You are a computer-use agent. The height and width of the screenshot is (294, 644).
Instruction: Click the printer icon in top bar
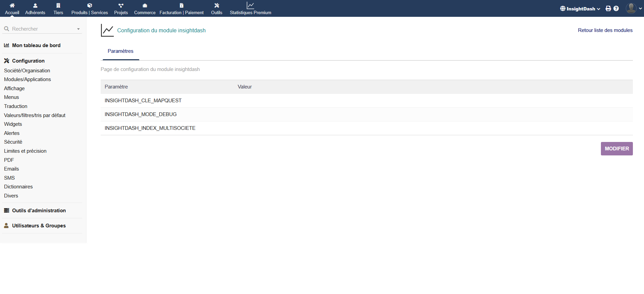pyautogui.click(x=608, y=9)
